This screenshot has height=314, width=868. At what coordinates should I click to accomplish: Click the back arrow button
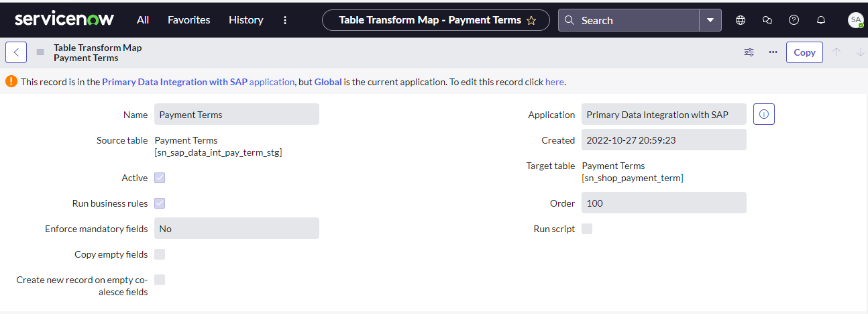click(x=16, y=52)
